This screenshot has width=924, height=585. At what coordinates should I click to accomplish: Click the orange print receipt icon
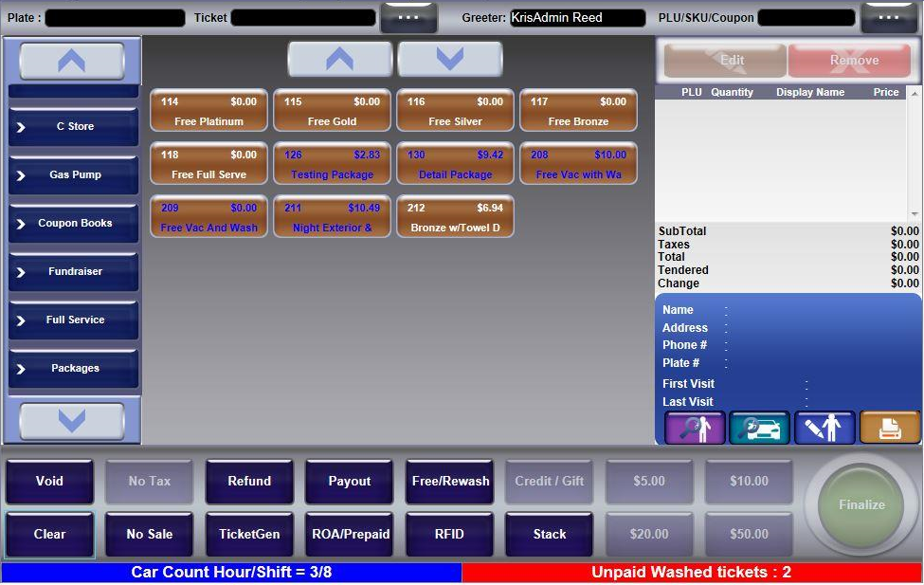tap(889, 428)
